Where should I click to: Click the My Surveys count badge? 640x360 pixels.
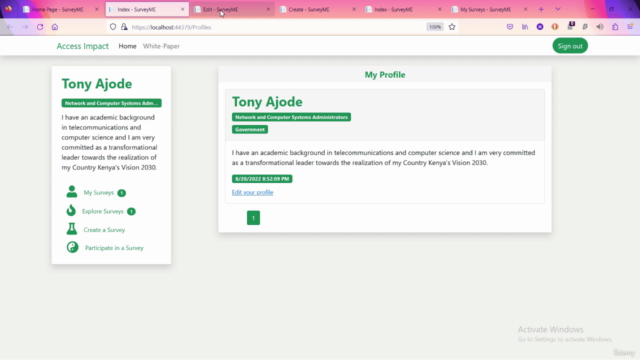coord(122,193)
